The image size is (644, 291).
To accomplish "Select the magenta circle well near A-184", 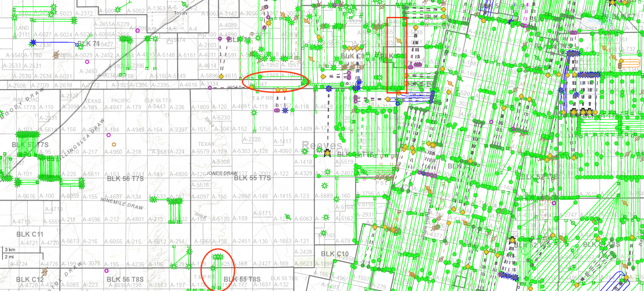I will [109, 135].
